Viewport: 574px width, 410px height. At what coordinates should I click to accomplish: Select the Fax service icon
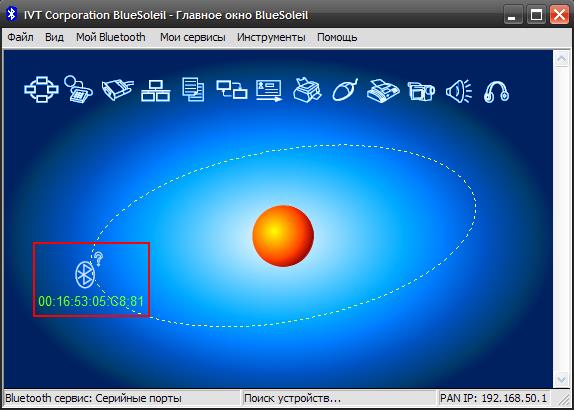(x=383, y=90)
